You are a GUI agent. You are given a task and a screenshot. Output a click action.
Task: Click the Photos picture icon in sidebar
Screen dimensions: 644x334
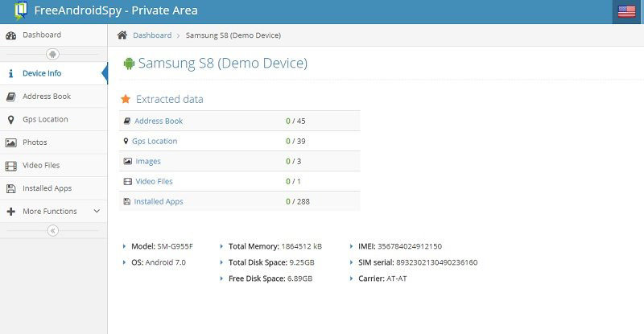(11, 142)
